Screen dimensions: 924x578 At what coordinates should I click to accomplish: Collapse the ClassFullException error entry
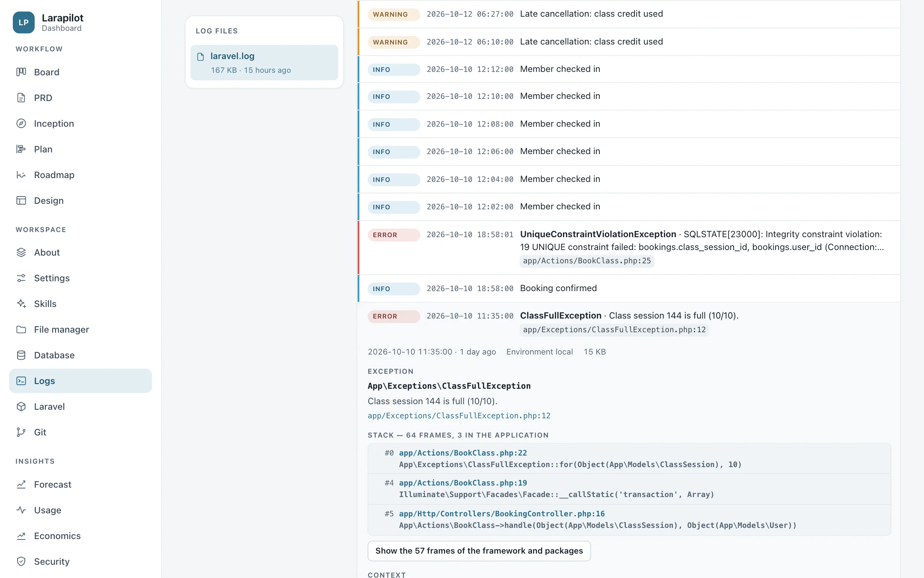[629, 323]
